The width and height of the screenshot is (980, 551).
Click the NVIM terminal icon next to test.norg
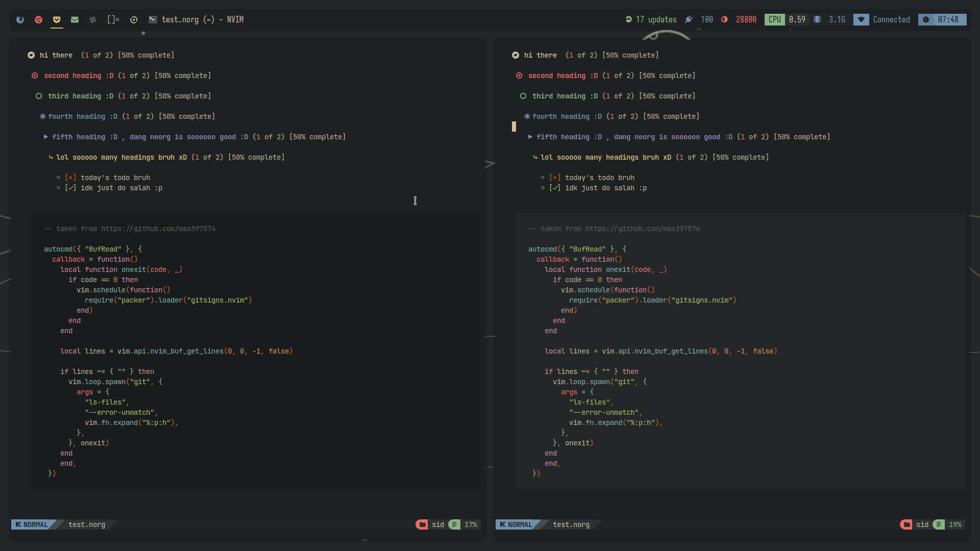pos(153,19)
